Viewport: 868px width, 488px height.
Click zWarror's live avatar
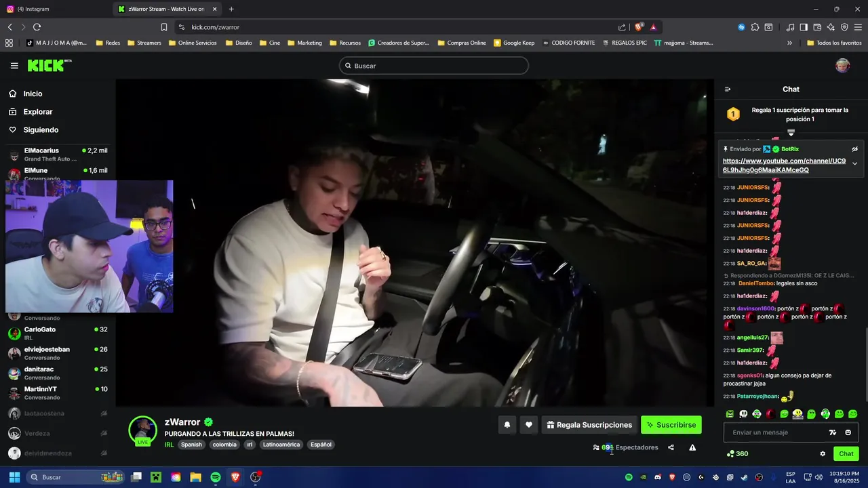coord(143,431)
